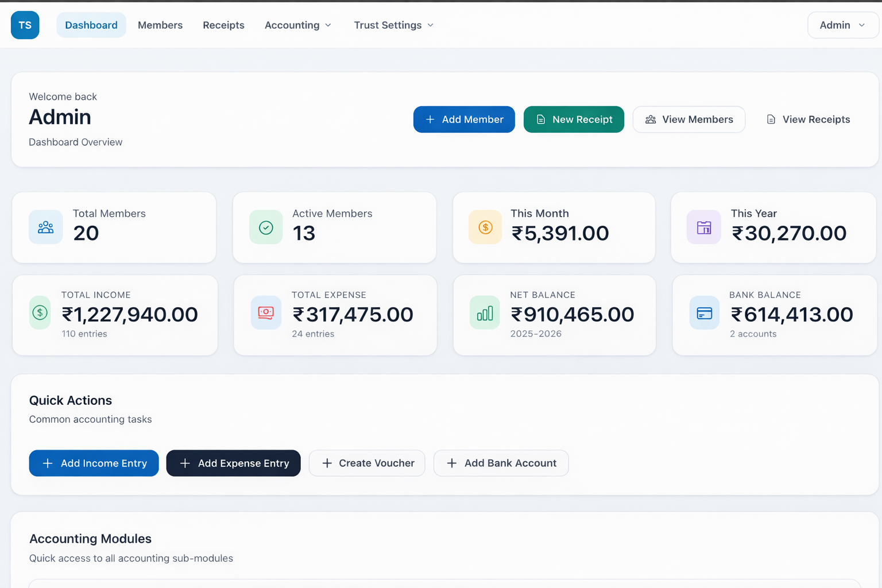Viewport: 882px width, 588px height.
Task: Switch to the Members tab
Action: pos(160,25)
